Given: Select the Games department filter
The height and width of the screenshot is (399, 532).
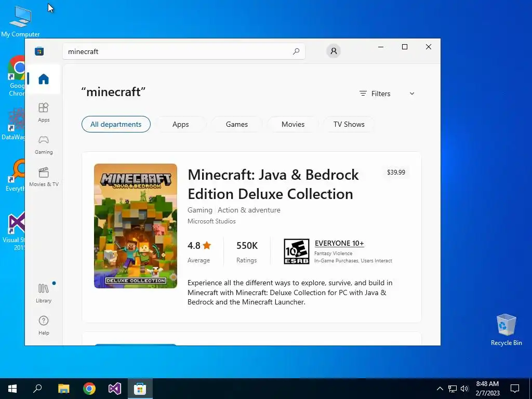Looking at the screenshot, I should click(x=237, y=124).
